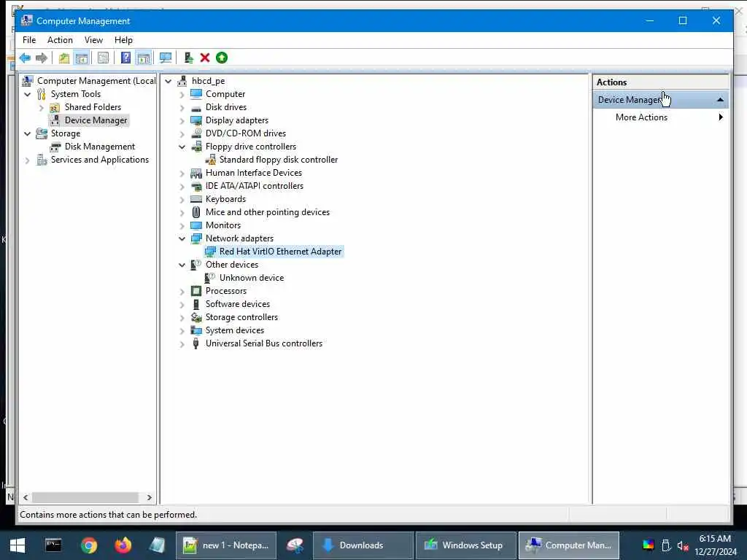Click the Human Interface Devices icon
The image size is (747, 560).
pyautogui.click(x=196, y=173)
